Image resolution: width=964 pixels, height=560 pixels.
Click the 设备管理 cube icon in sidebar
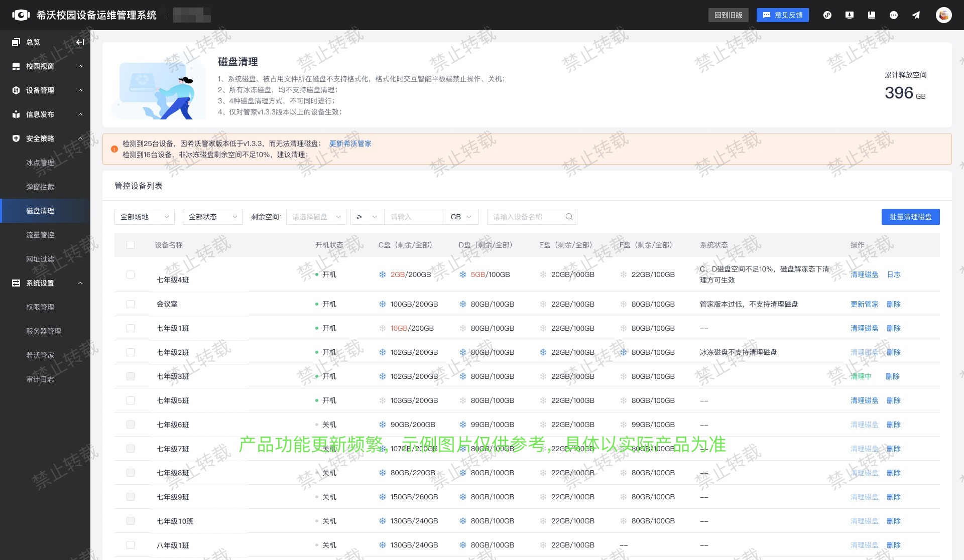coord(16,90)
